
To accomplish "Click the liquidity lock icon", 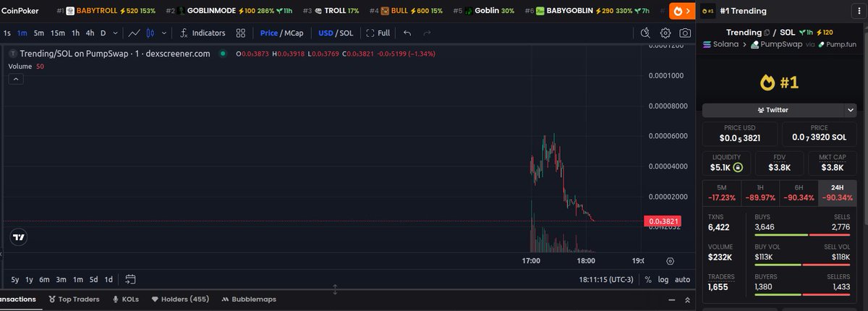I will (x=738, y=167).
